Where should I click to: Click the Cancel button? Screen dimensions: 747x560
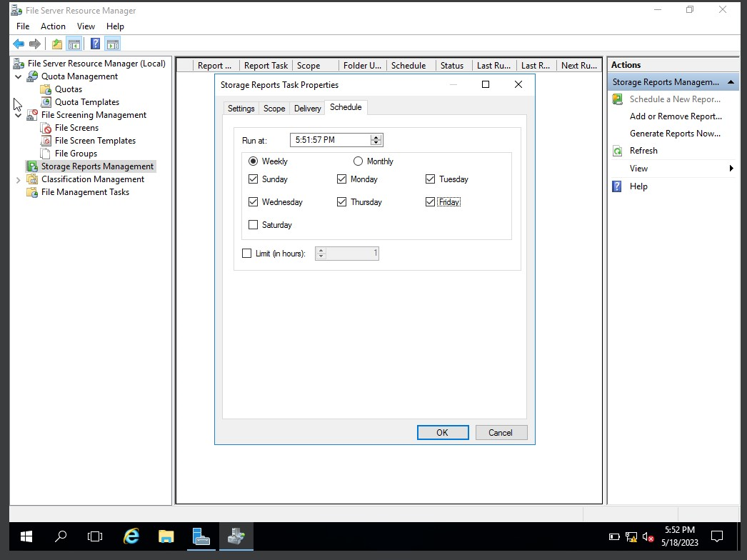pyautogui.click(x=501, y=432)
